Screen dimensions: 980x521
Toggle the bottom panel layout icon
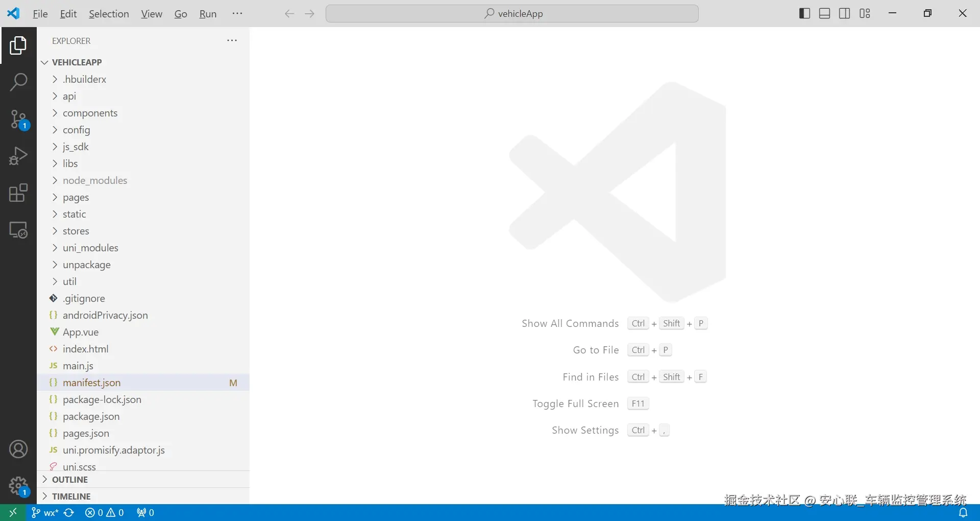click(824, 13)
